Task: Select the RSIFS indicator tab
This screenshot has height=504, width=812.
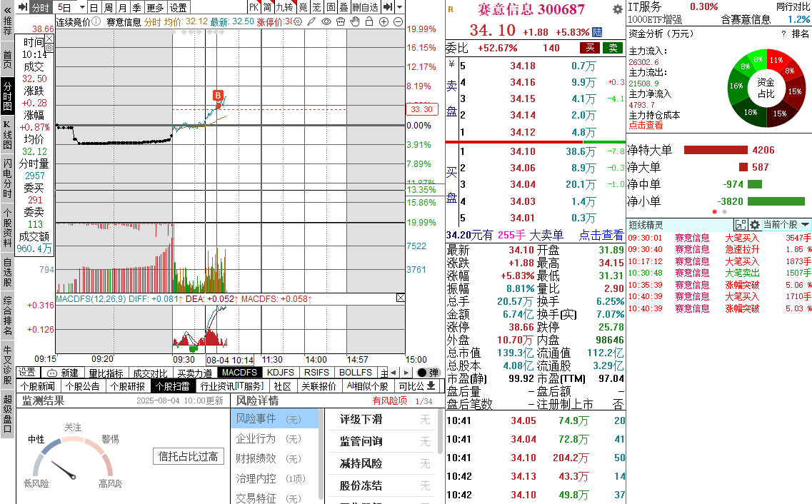Action: point(316,373)
